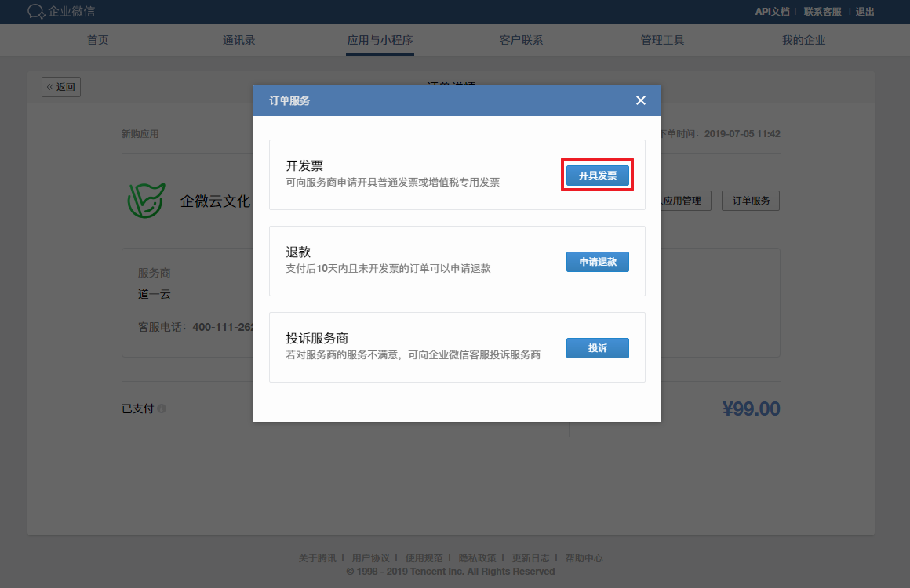910x588 pixels.
Task: Click the 联系客服 link
Action: click(x=822, y=12)
